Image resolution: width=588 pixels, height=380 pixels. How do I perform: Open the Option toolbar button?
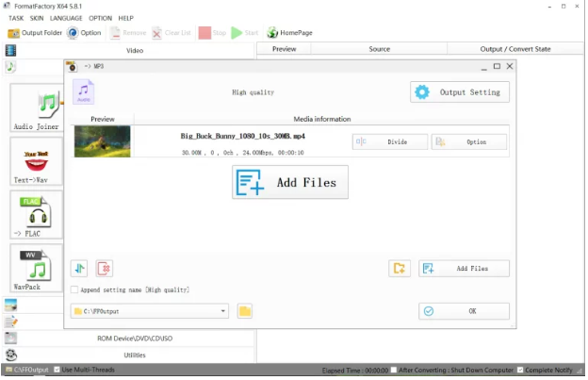point(84,33)
